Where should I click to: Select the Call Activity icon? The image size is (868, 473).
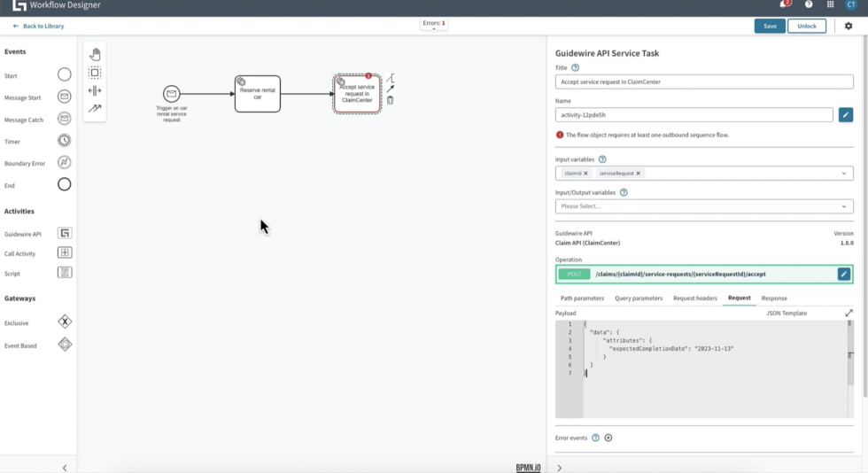(65, 252)
